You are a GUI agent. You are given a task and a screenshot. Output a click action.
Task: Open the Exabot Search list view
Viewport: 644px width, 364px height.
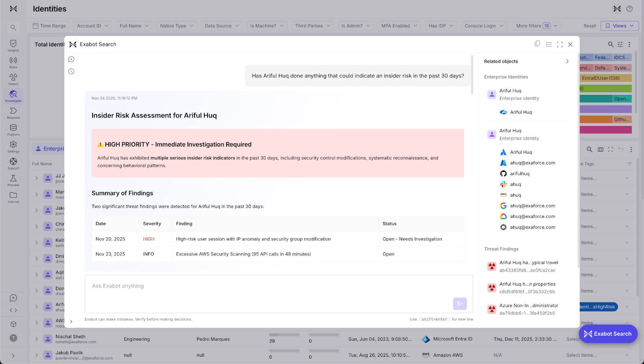[549, 44]
